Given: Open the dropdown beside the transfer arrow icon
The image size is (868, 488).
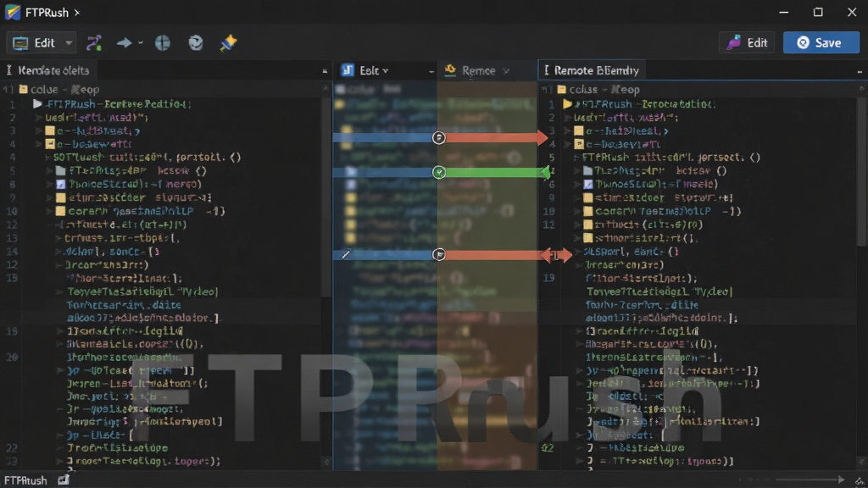Looking at the screenshot, I should [x=141, y=42].
